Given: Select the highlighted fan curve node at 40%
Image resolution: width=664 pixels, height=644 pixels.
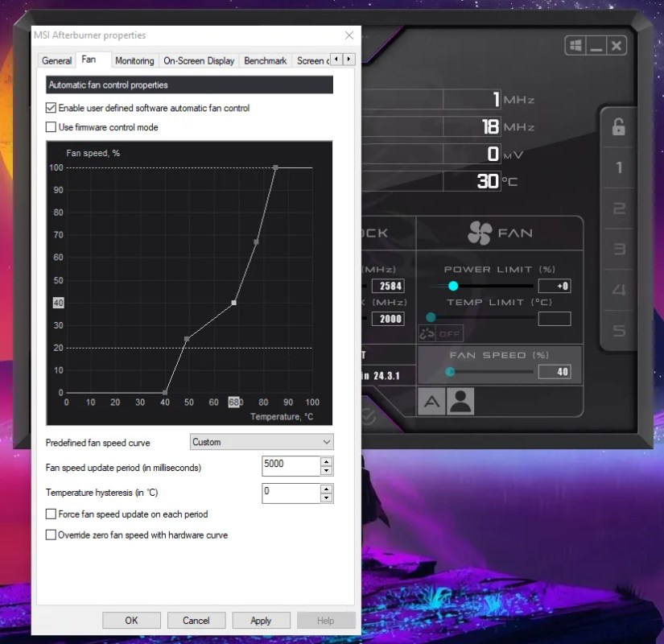Looking at the screenshot, I should [233, 303].
